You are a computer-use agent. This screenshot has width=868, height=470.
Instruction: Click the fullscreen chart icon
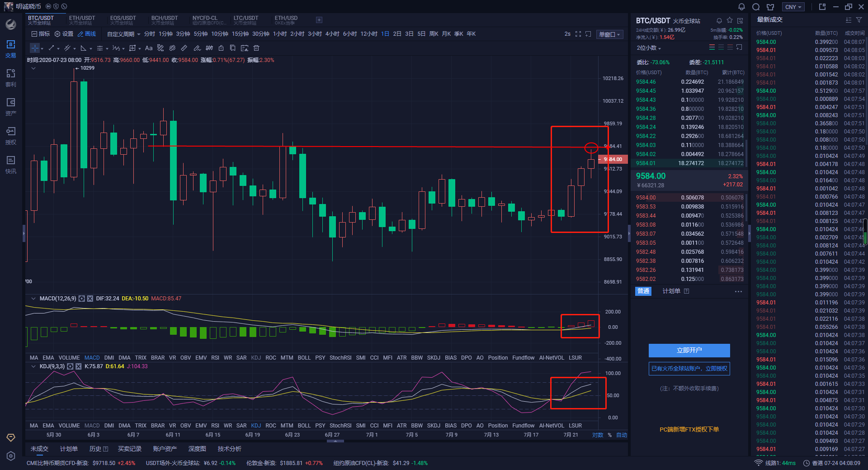pos(578,34)
